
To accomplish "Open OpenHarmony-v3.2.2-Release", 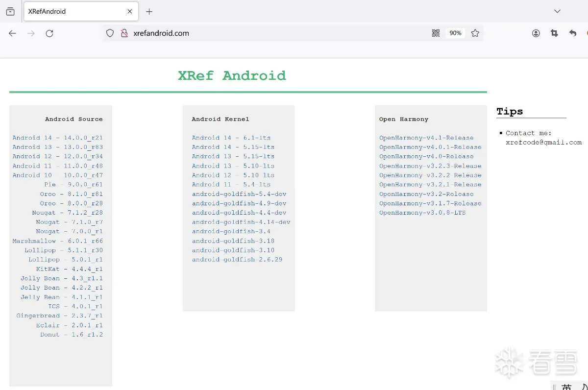I will click(x=430, y=175).
